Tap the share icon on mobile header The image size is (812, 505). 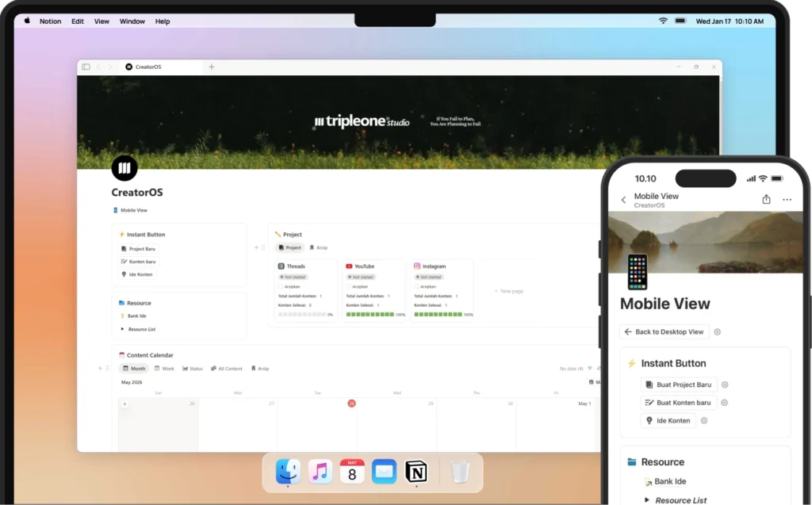[x=766, y=200]
